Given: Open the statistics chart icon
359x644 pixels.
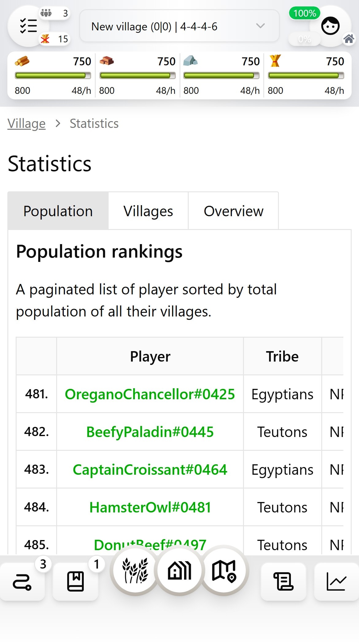Looking at the screenshot, I should coord(336,581).
